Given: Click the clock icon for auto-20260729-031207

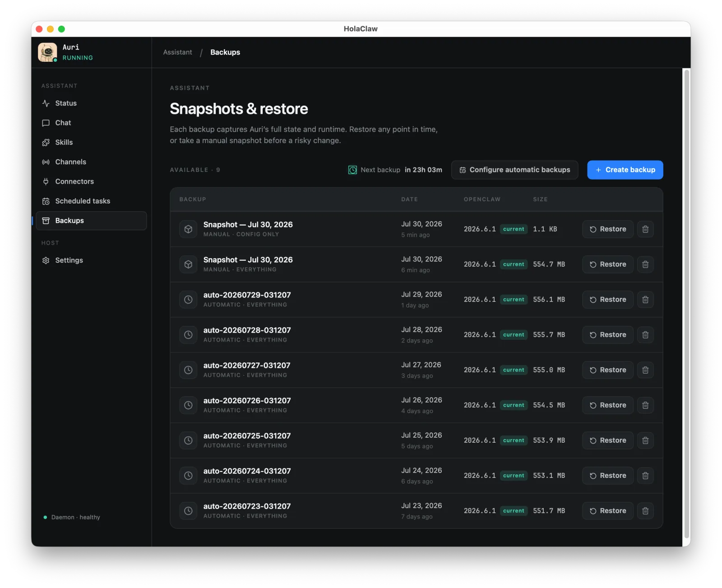Looking at the screenshot, I should (188, 300).
